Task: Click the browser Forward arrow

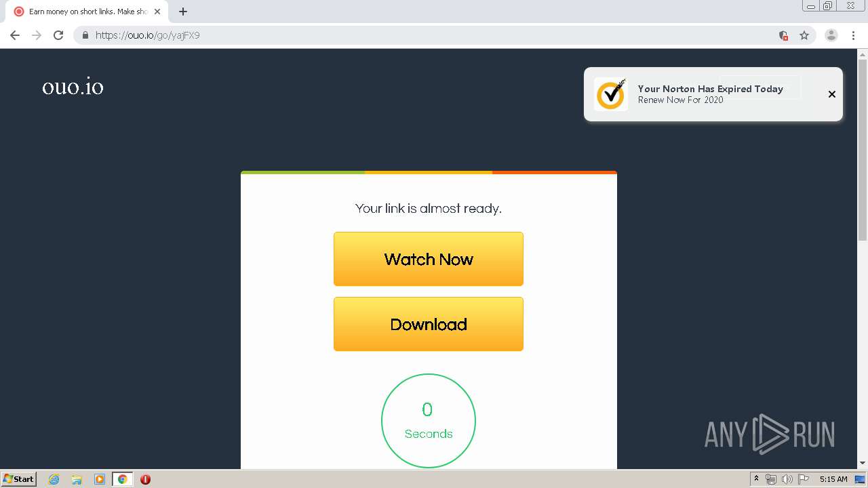Action: pyautogui.click(x=37, y=35)
